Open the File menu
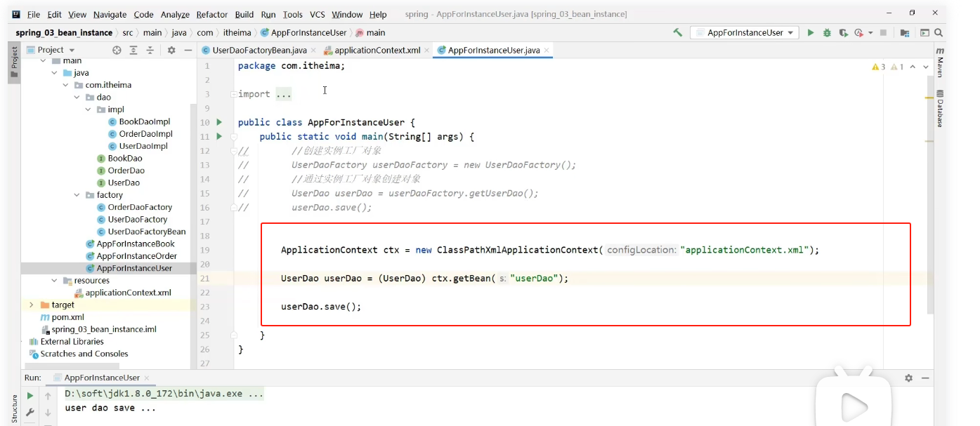 pyautogui.click(x=33, y=14)
